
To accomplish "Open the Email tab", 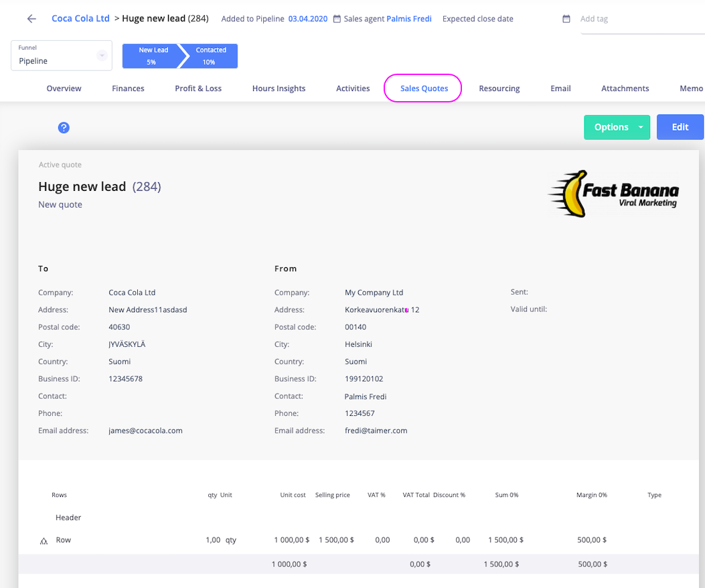I will (x=560, y=88).
